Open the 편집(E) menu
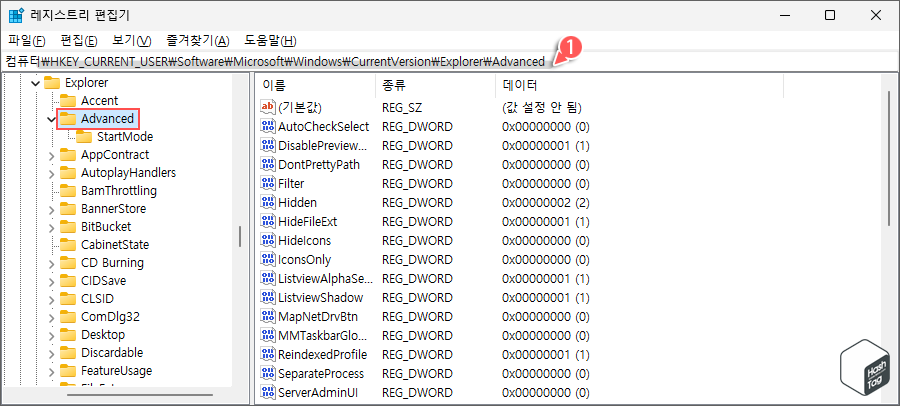The width and height of the screenshot is (900, 406). click(79, 41)
